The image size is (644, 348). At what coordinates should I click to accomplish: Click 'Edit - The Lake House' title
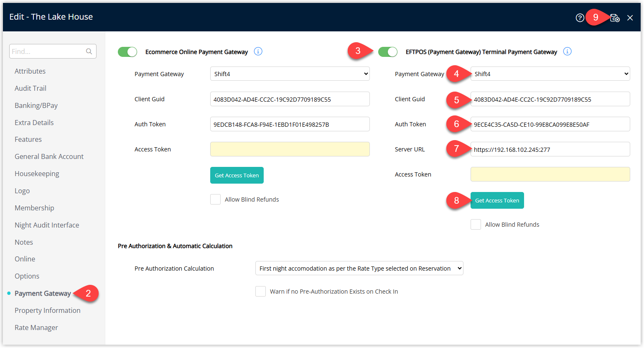[x=51, y=17]
